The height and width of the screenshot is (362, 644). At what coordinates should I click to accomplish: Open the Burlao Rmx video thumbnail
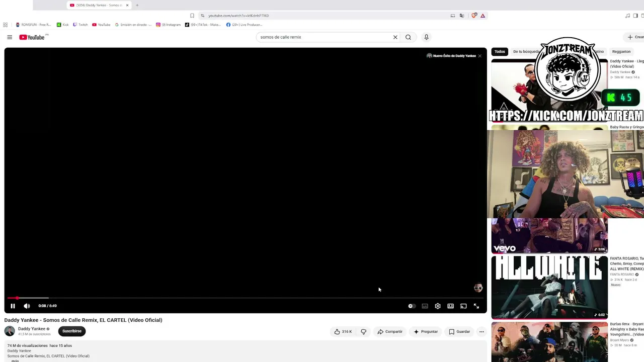[549, 342]
